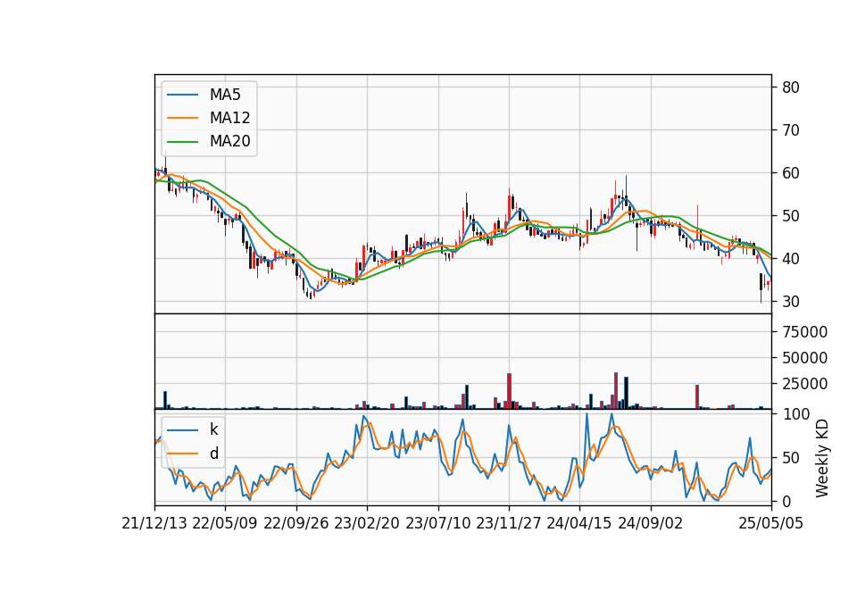The image size is (857, 616).
Task: Click the volume spike bar near 24/12
Action: (697, 396)
